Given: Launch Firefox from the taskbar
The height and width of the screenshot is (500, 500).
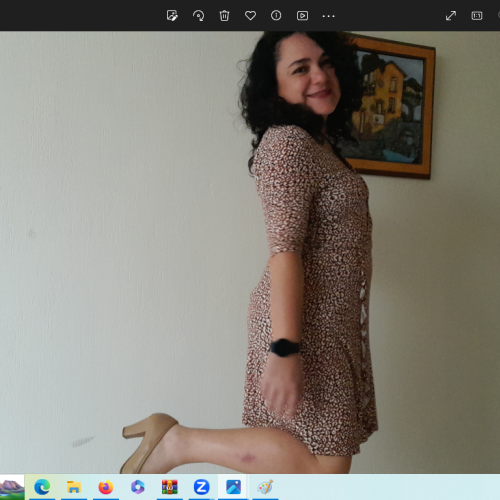Looking at the screenshot, I should [106, 487].
